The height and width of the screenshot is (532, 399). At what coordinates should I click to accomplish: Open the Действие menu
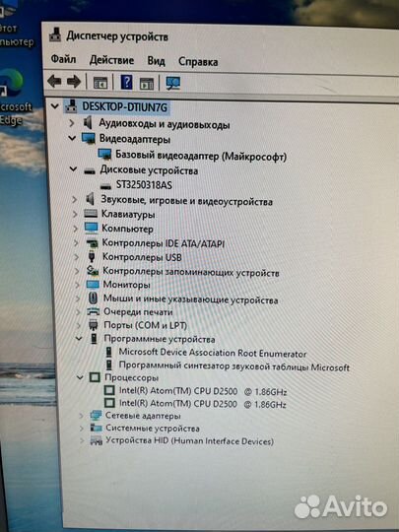[x=111, y=60]
